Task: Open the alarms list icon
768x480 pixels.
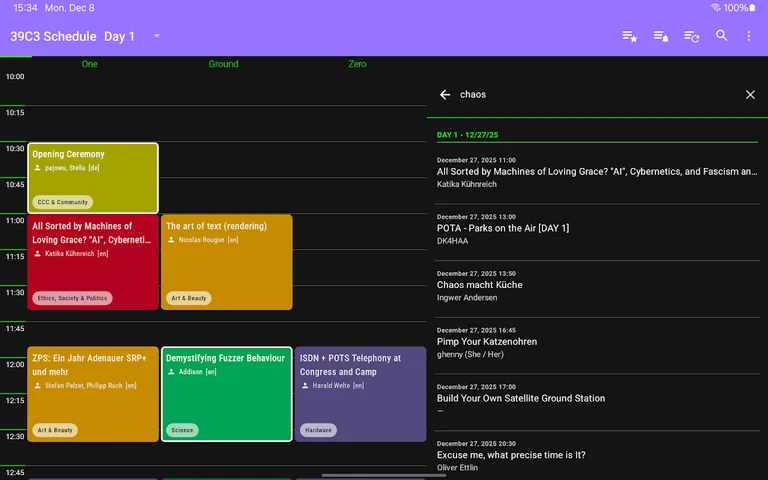Action: (661, 36)
